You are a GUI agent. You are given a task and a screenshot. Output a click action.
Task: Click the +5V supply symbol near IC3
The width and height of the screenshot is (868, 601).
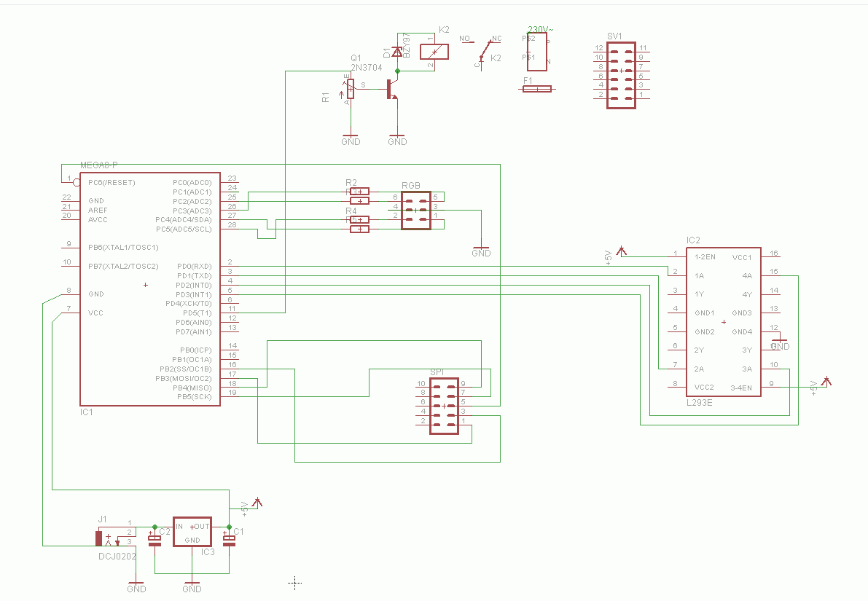click(257, 503)
